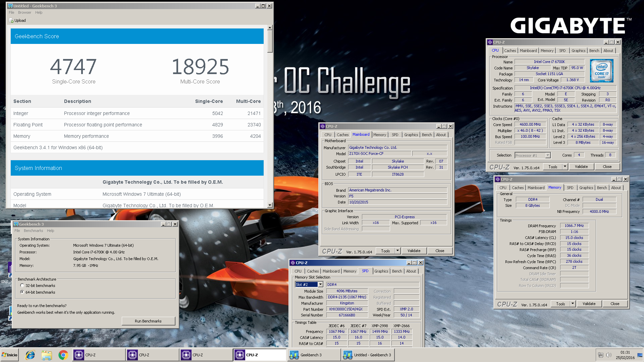This screenshot has height=362, width=644.
Task: Expand Tools dropdown arrow in CPU tab window
Action: (565, 167)
